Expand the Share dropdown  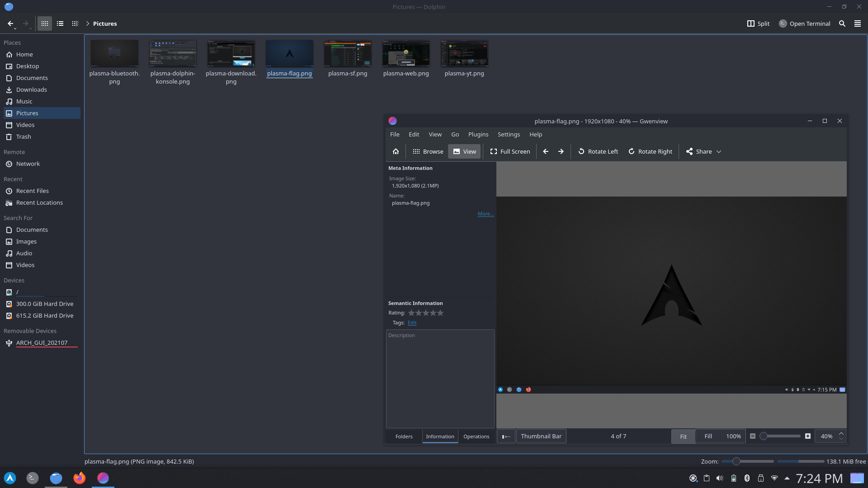719,151
